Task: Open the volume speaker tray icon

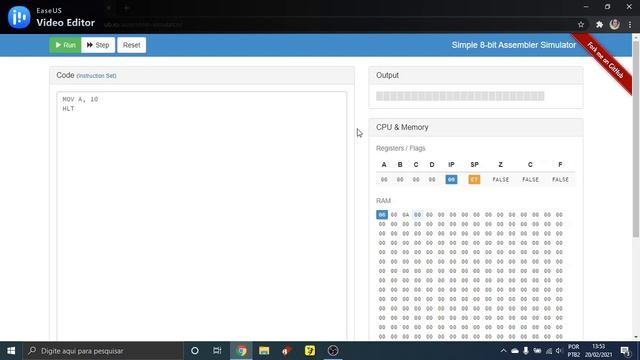Action: 559,351
